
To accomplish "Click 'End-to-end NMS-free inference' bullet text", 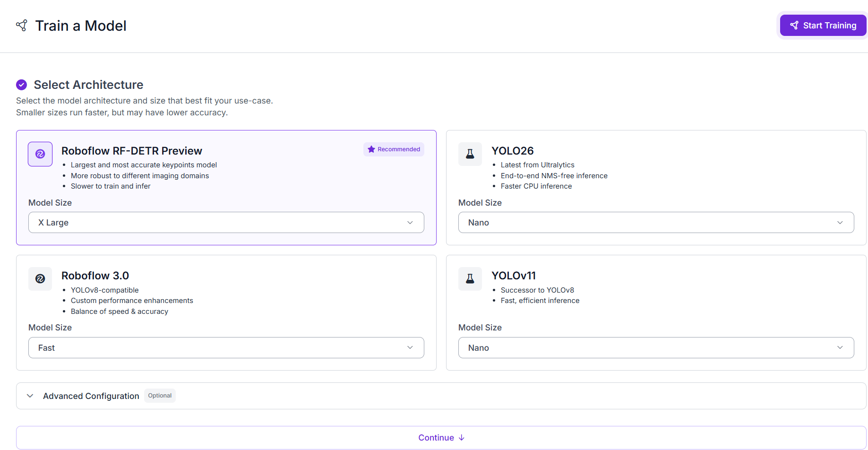I will coord(554,176).
